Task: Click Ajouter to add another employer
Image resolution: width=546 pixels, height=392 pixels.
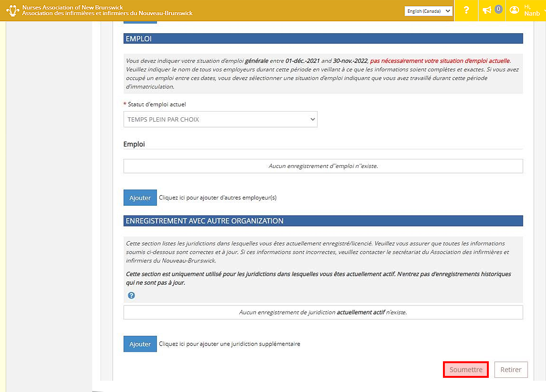Action: coord(140,198)
